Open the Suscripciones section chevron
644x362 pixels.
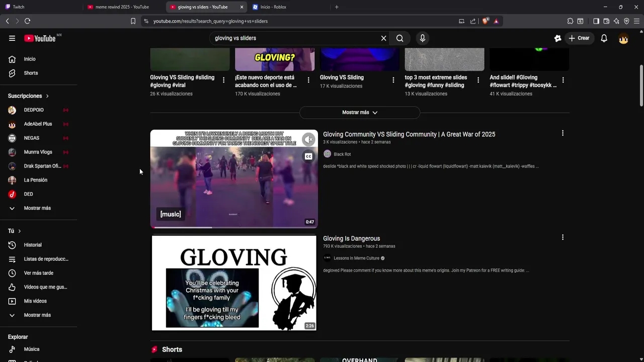click(47, 96)
